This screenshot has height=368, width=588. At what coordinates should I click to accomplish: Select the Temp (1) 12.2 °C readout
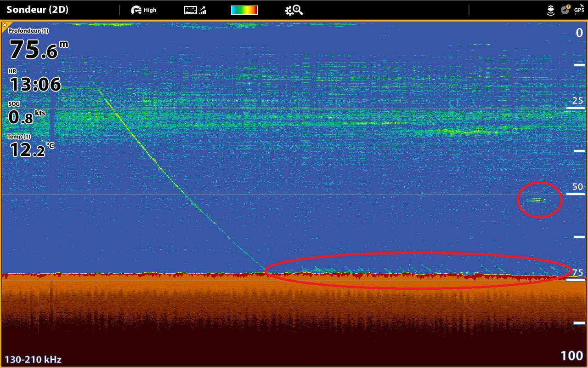[31, 146]
